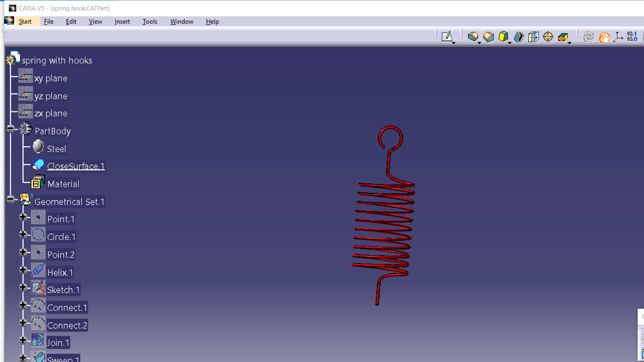Select the red spring model in the viewport
This screenshot has height=362, width=644.
click(x=384, y=216)
